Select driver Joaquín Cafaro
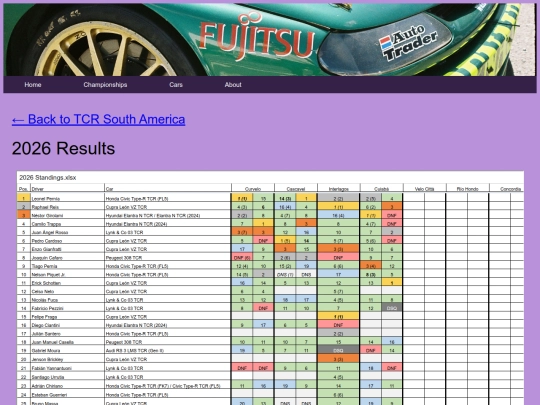This screenshot has width=540, height=405. click(x=47, y=258)
